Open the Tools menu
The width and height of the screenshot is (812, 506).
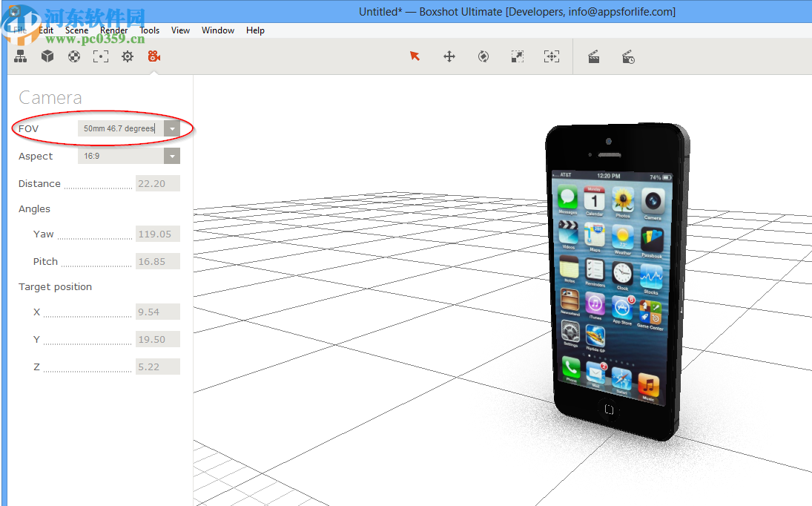click(x=150, y=30)
